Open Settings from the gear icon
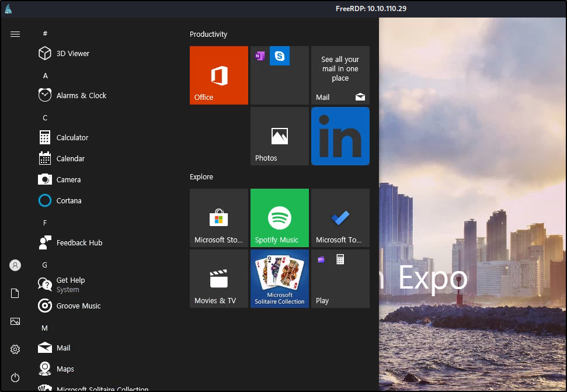Viewport: 567px width, 392px height. click(x=15, y=349)
